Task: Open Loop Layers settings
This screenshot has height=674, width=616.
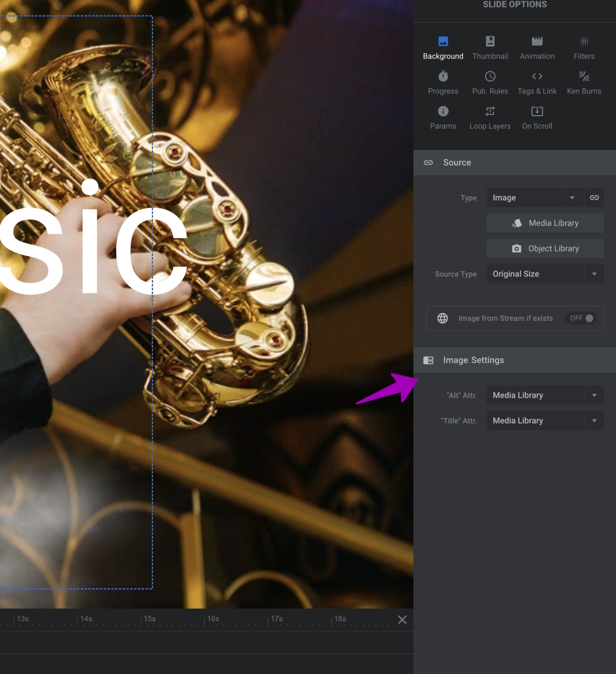Action: [x=490, y=118]
